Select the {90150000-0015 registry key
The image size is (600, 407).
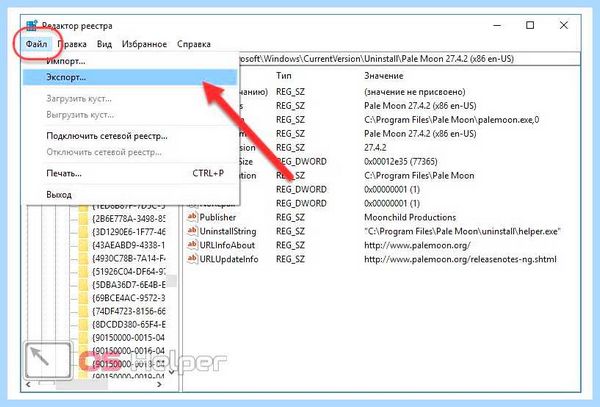129,338
